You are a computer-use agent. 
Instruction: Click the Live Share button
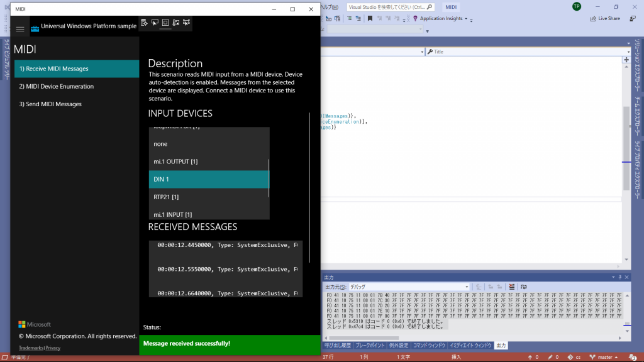point(605,18)
